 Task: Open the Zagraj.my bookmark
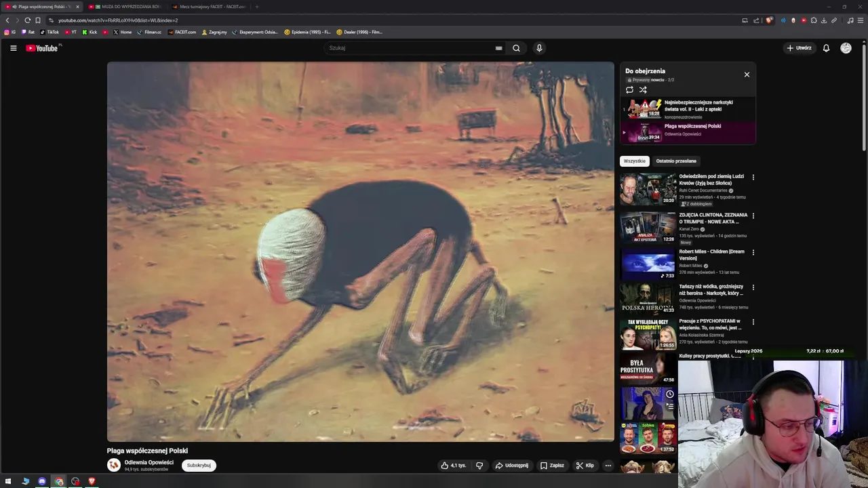[213, 32]
